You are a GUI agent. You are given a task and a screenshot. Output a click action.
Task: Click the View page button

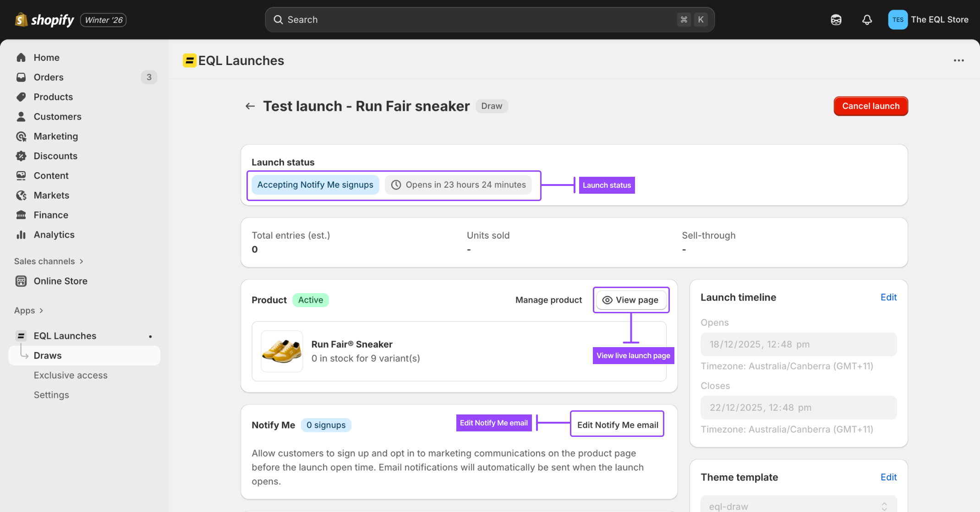pos(631,300)
